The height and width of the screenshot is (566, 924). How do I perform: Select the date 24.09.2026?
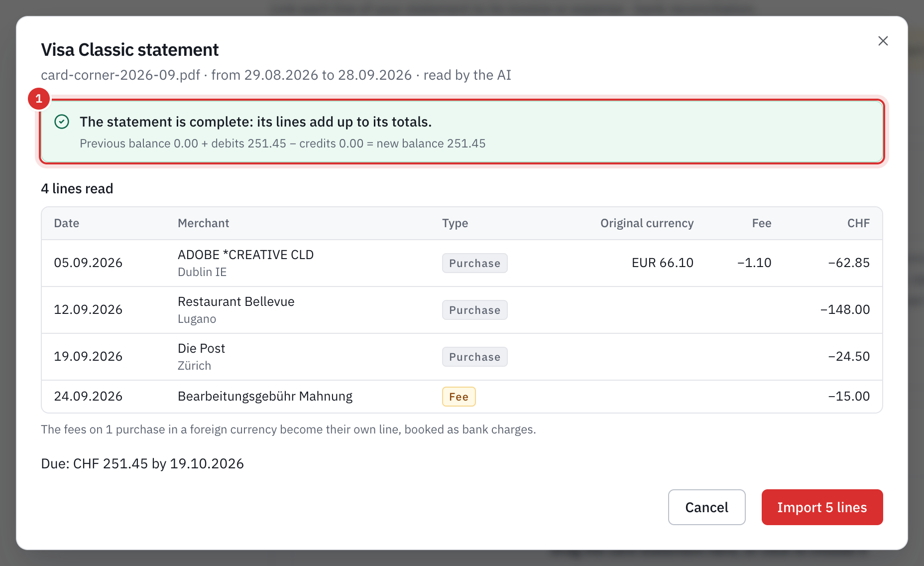(x=88, y=396)
